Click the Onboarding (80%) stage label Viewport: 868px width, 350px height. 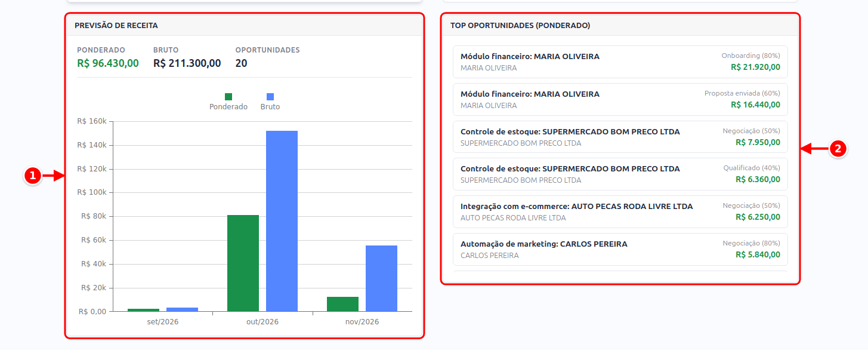[x=750, y=55]
